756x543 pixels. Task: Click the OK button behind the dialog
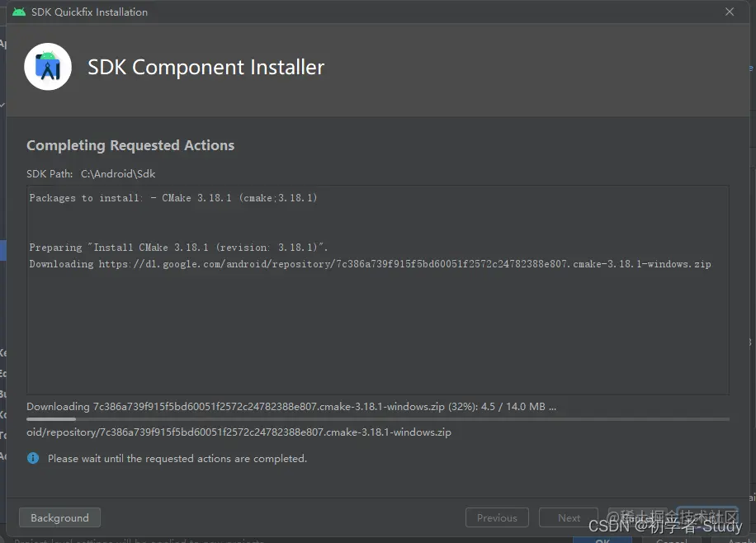pyautogui.click(x=602, y=539)
